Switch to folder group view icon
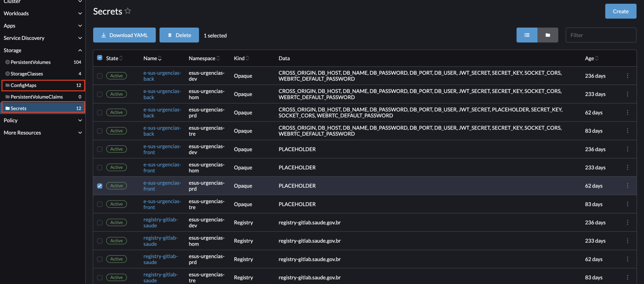644x284 pixels. coord(548,35)
